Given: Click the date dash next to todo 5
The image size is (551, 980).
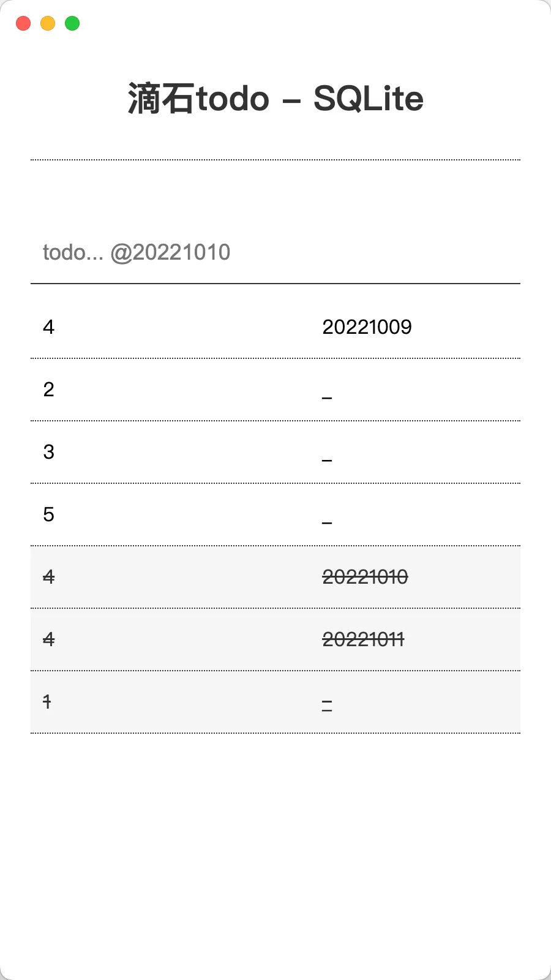Looking at the screenshot, I should [x=327, y=522].
